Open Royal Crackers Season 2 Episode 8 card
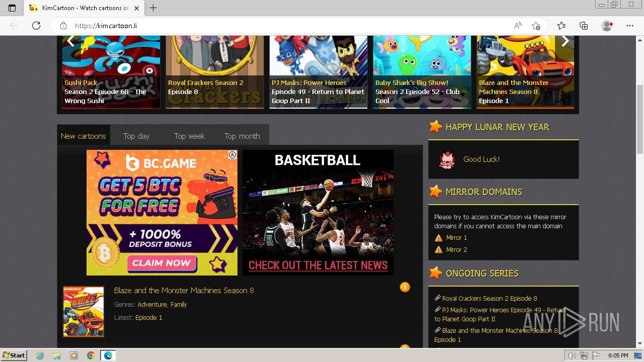This screenshot has width=644, height=362. [215, 72]
